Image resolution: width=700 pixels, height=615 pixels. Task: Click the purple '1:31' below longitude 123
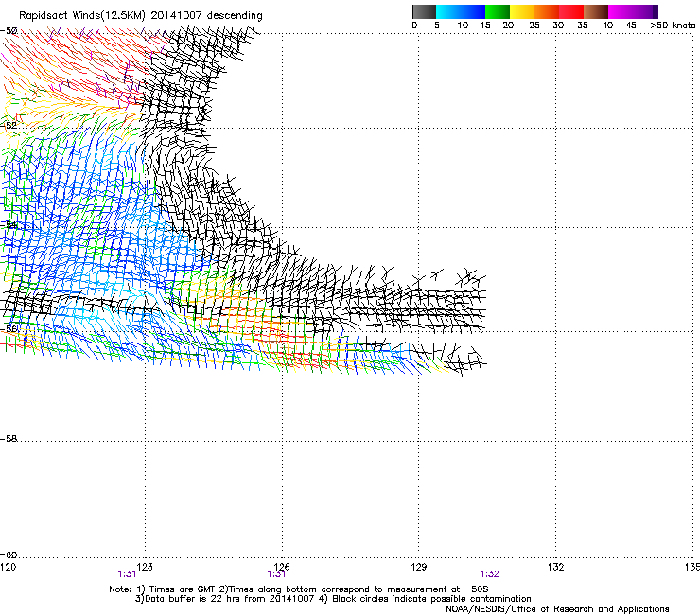(127, 574)
